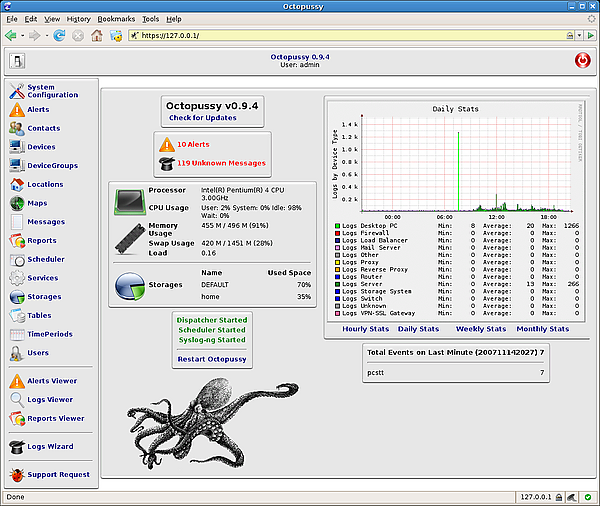
Task: Open the Bookmarks menu
Action: 116,19
